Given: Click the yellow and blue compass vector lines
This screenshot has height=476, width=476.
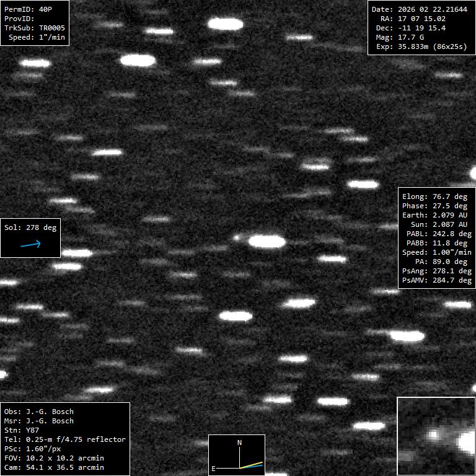Looking at the screenshot, I should [252, 465].
